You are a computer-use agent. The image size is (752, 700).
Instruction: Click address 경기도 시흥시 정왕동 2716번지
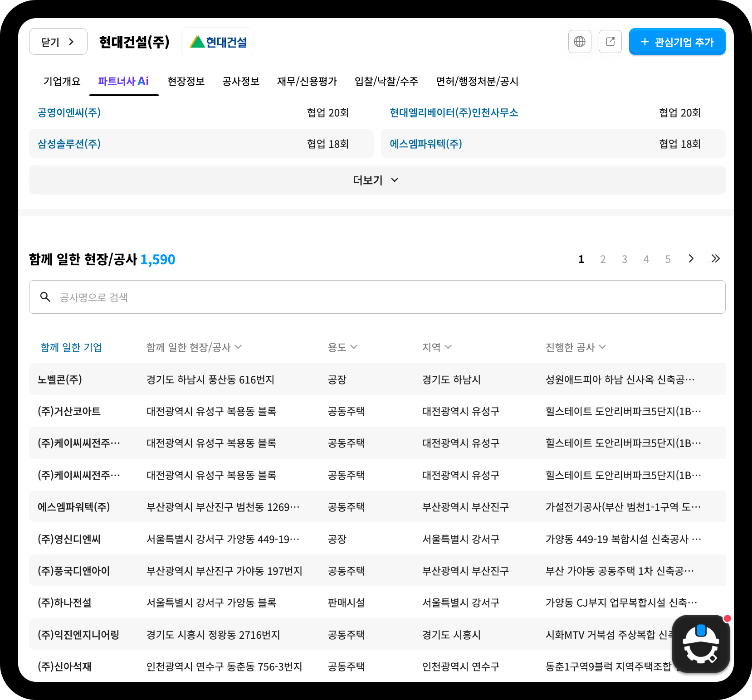pos(213,635)
